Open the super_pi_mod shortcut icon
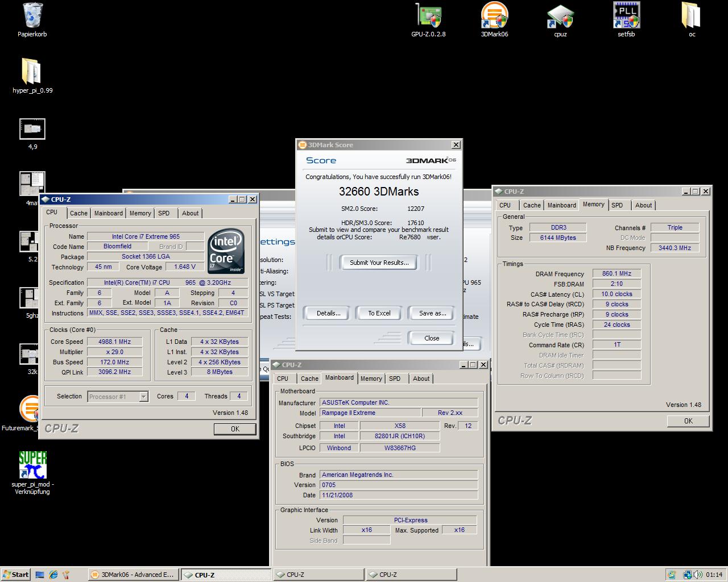 (32, 465)
